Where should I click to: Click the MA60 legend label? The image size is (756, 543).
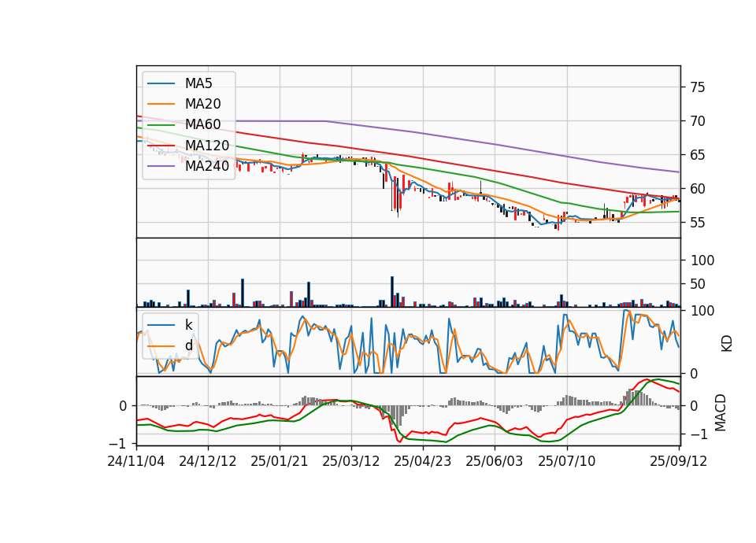point(202,125)
